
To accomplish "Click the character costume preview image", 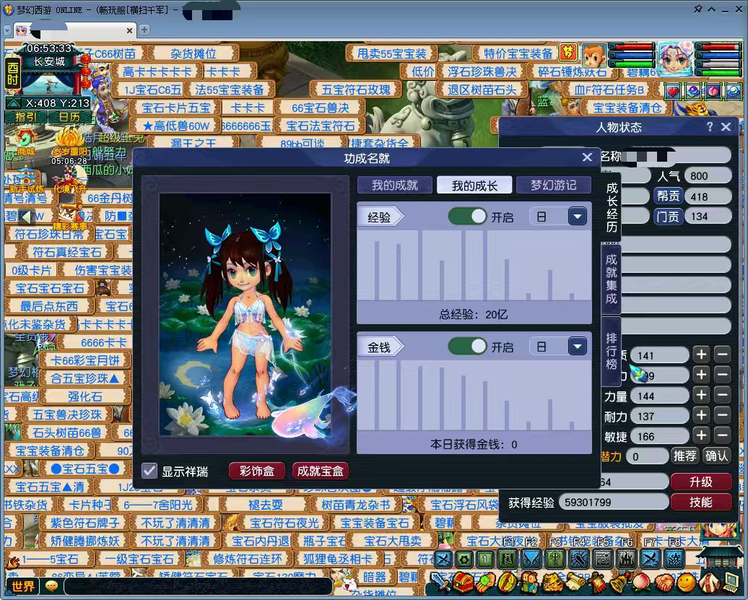I will click(245, 315).
